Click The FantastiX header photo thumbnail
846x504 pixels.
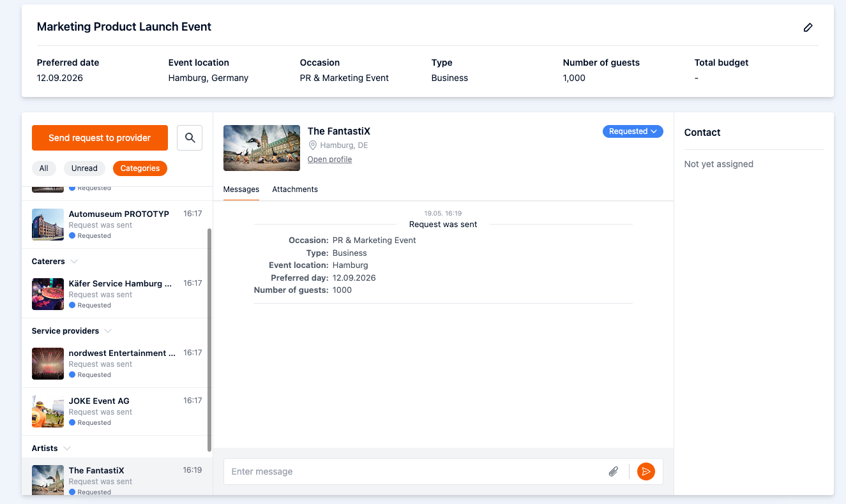point(262,148)
